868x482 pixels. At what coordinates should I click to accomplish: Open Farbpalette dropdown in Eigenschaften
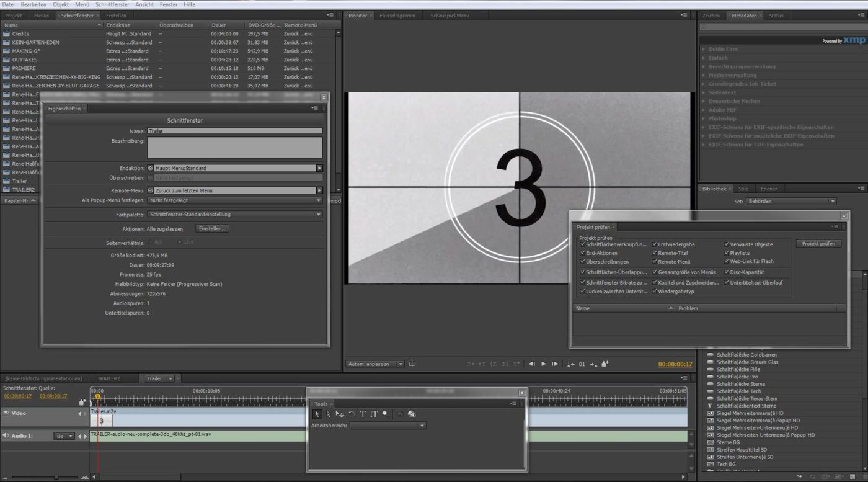[235, 215]
